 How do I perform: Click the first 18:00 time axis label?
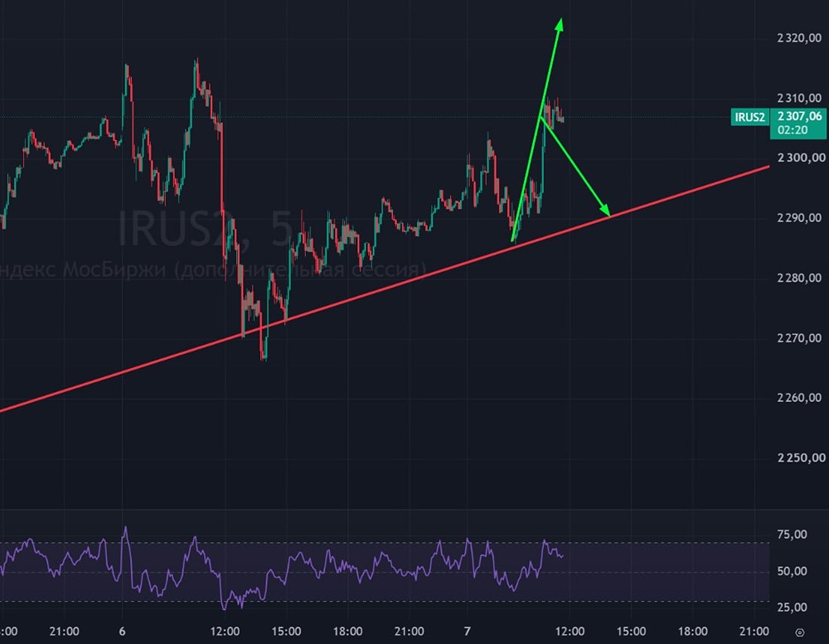(x=347, y=632)
